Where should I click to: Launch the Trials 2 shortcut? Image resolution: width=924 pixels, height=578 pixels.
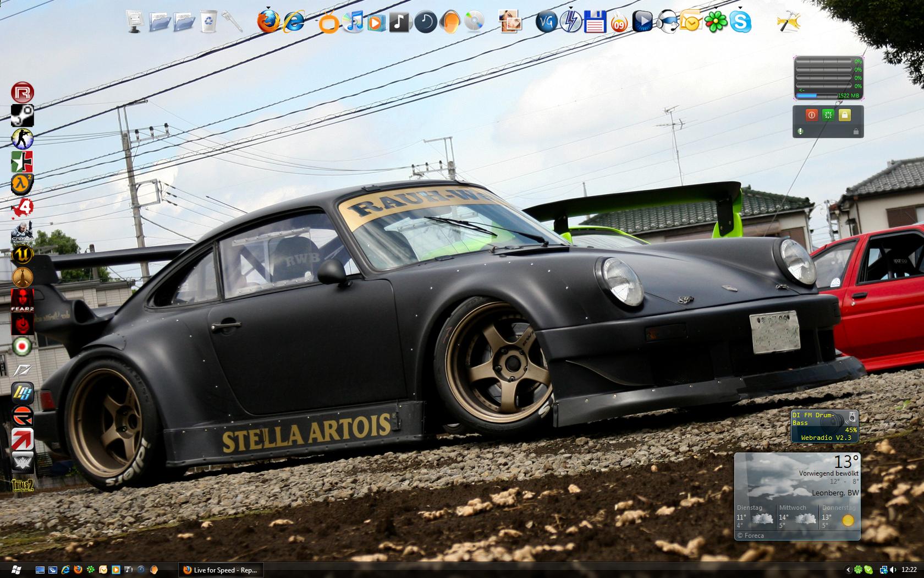[x=23, y=485]
